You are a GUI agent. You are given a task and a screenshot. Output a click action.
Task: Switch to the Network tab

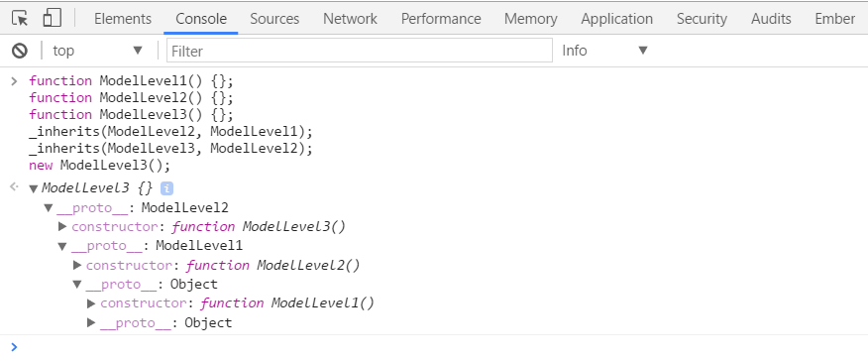click(x=351, y=19)
